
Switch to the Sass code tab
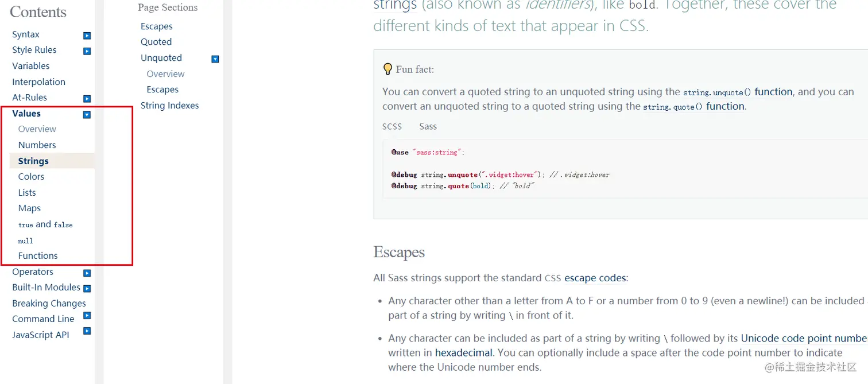point(428,126)
